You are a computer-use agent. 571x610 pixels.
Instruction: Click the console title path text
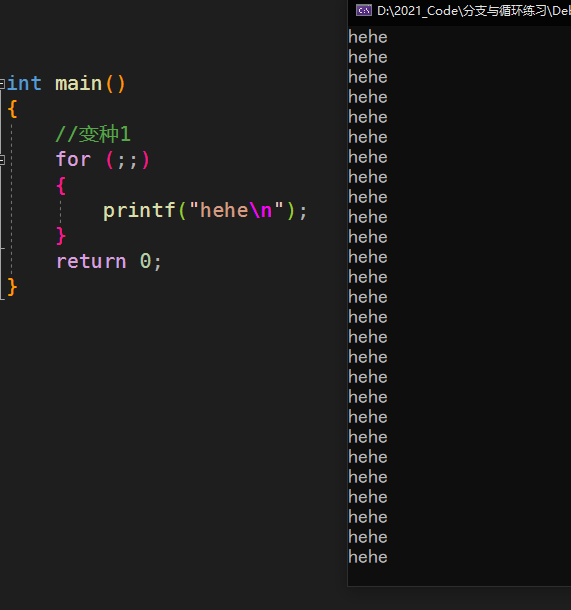pos(473,11)
